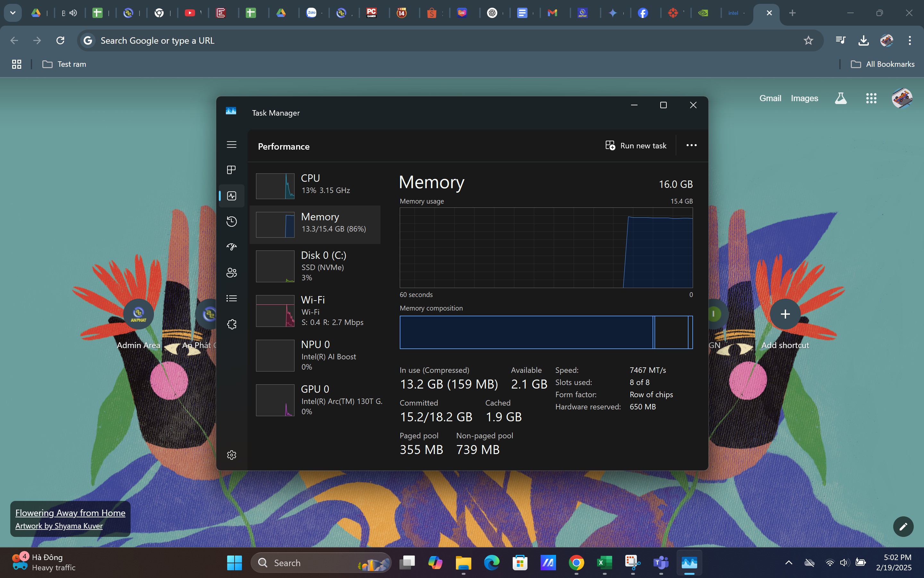Click taskbar Search box
Viewport: 924px width, 578px height.
coord(321,563)
